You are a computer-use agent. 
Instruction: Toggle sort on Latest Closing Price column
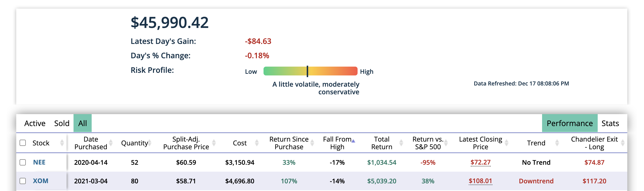[507, 143]
